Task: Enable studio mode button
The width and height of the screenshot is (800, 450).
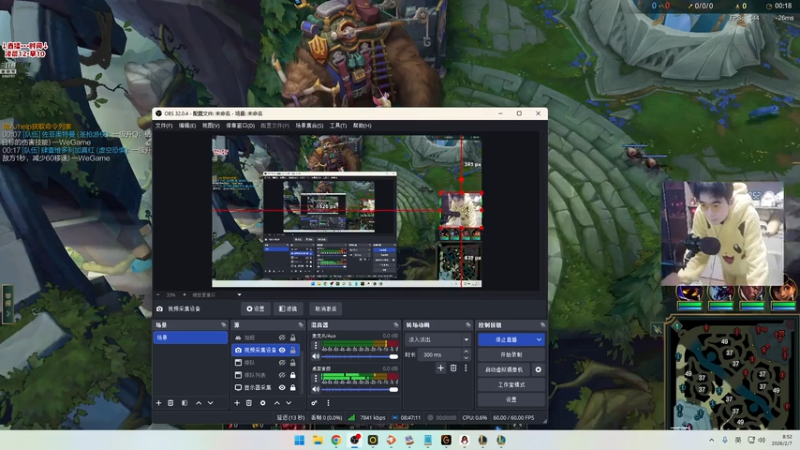Action: point(511,385)
